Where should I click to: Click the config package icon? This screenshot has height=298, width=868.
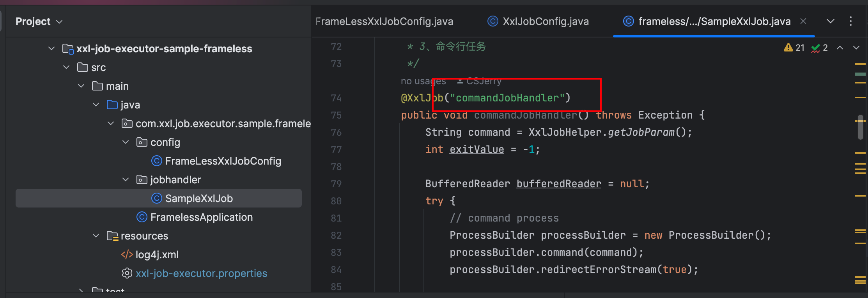click(x=142, y=142)
